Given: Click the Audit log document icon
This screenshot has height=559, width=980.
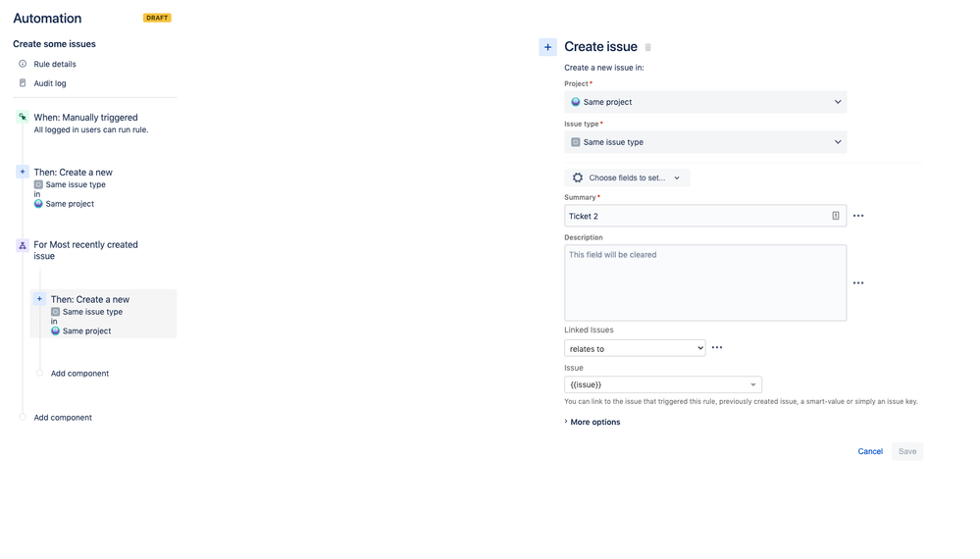Looking at the screenshot, I should [x=23, y=83].
